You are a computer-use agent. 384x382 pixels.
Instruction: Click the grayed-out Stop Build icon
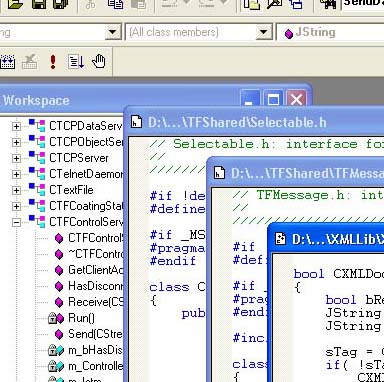pyautogui.click(x=30, y=62)
